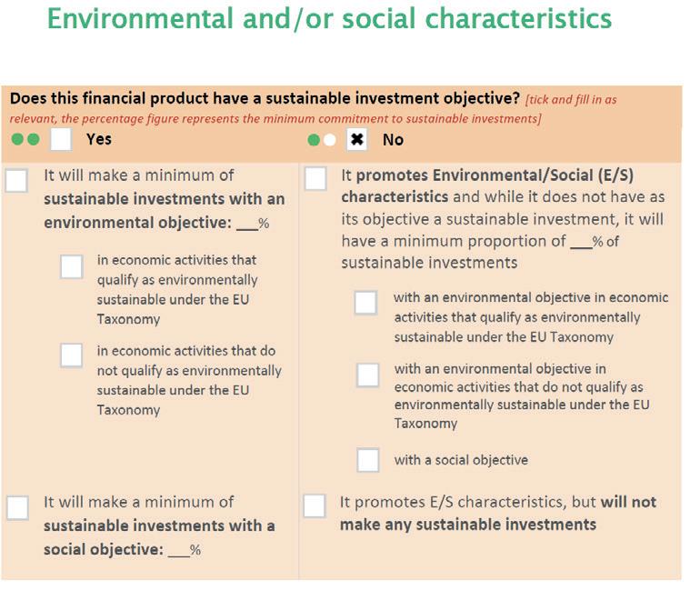Check left-column box for activities that do not qualify
700x590 pixels.
72,355
